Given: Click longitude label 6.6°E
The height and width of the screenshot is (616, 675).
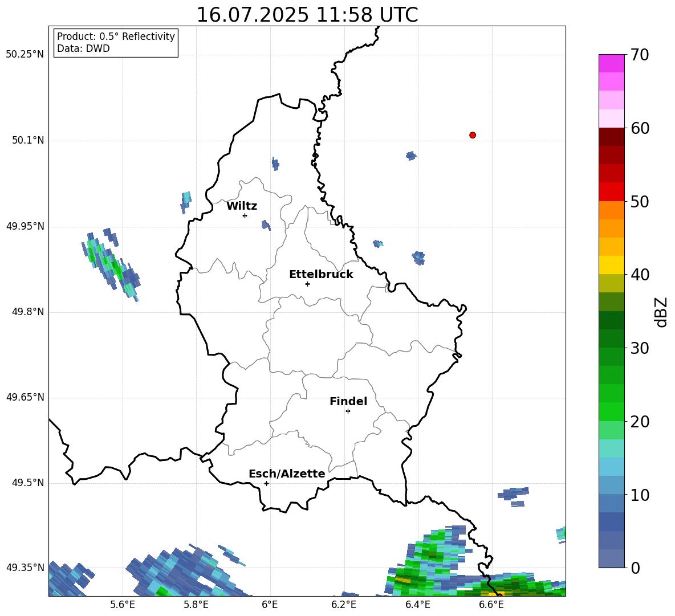Looking at the screenshot, I should (491, 605).
